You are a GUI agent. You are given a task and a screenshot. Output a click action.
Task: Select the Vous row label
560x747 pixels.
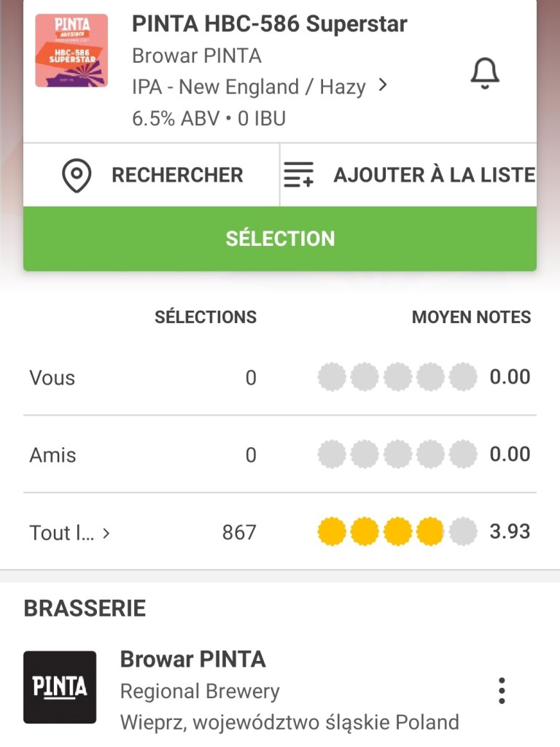tap(52, 378)
